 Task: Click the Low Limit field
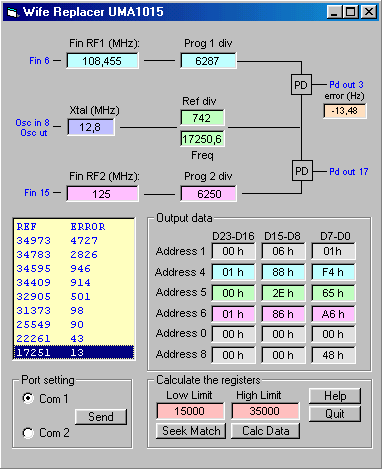[190, 411]
